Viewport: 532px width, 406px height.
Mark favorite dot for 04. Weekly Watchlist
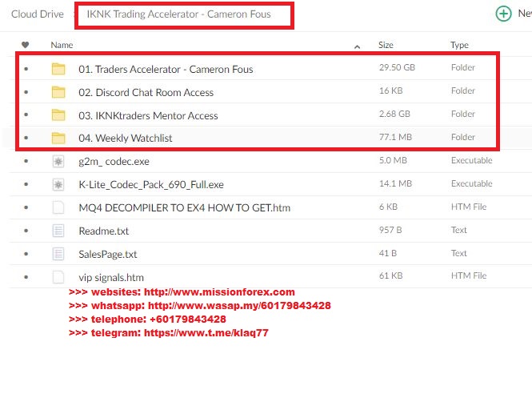click(x=26, y=138)
